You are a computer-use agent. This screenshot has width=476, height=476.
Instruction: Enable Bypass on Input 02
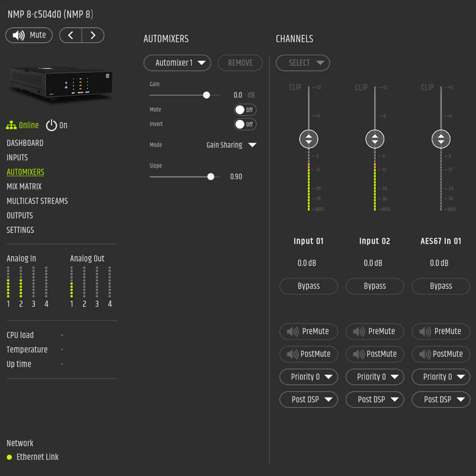tap(374, 286)
